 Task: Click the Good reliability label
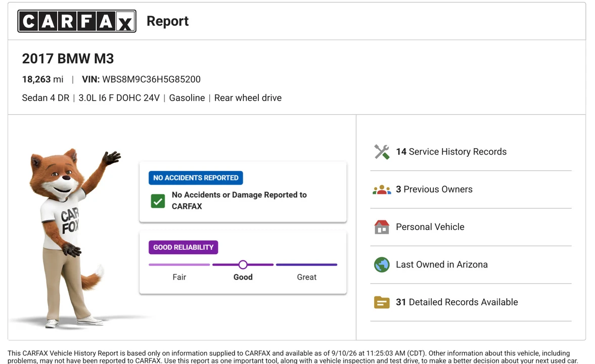click(243, 277)
